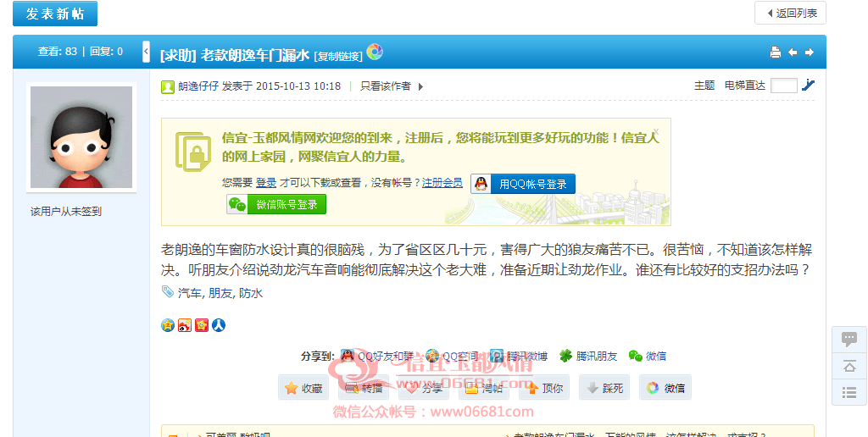Click the 淘帖 button

pyautogui.click(x=484, y=388)
